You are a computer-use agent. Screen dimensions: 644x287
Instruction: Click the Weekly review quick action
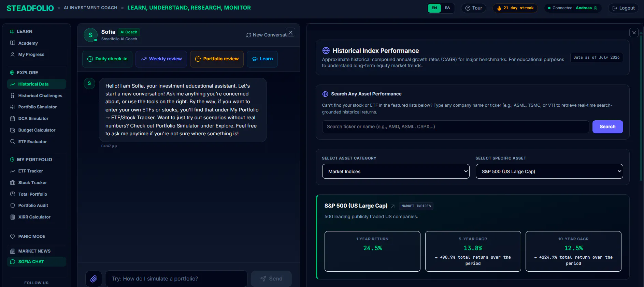coord(161,59)
